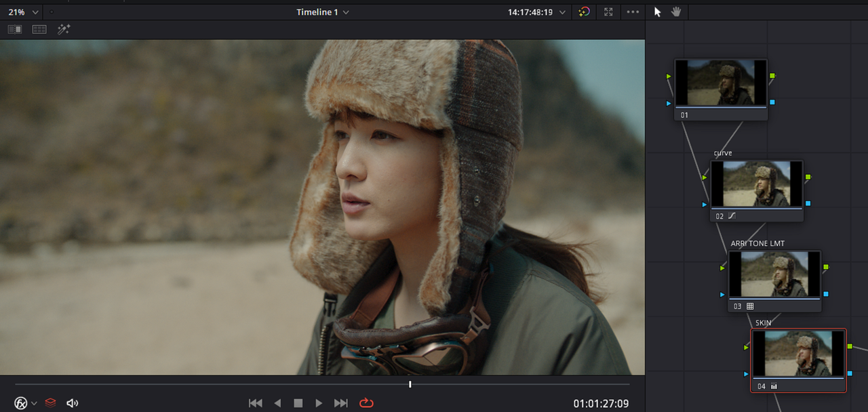
Task: Click the viewer image of the woman
Action: [x=322, y=207]
